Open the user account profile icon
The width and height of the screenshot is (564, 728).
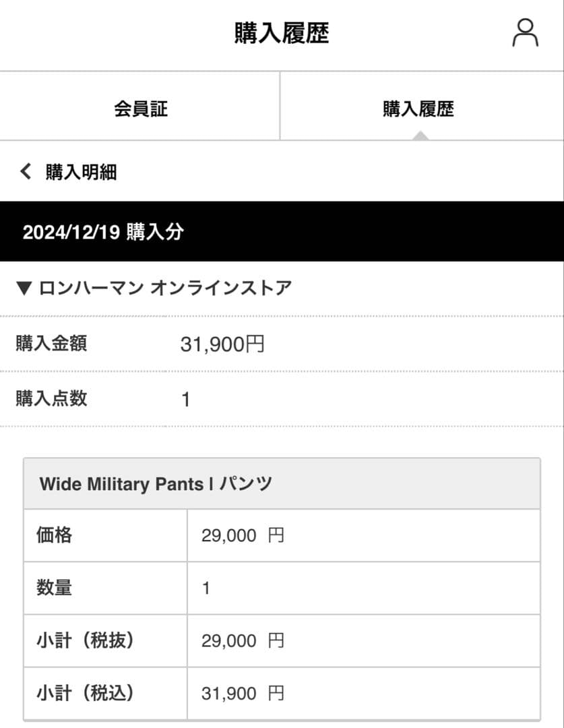coord(525,32)
